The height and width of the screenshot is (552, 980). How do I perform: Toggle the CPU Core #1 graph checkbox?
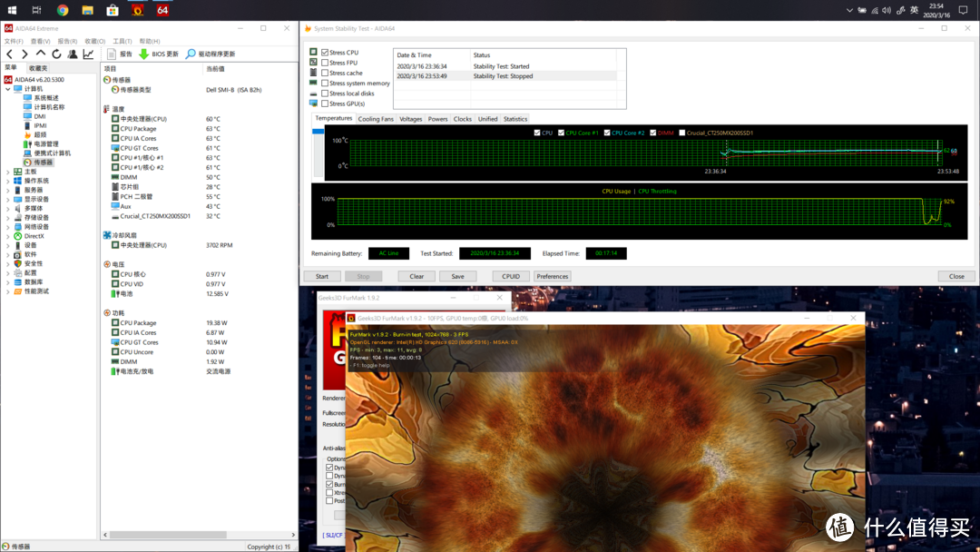point(562,133)
